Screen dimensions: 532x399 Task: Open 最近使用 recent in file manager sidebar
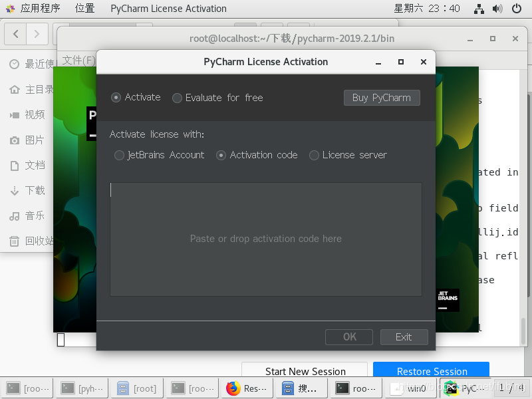pyautogui.click(x=31, y=64)
